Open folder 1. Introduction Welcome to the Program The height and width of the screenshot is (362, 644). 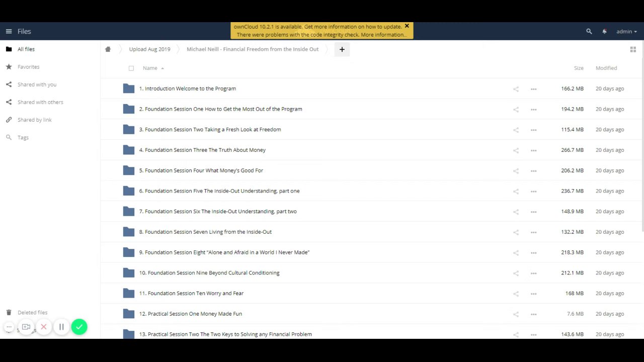tap(188, 88)
